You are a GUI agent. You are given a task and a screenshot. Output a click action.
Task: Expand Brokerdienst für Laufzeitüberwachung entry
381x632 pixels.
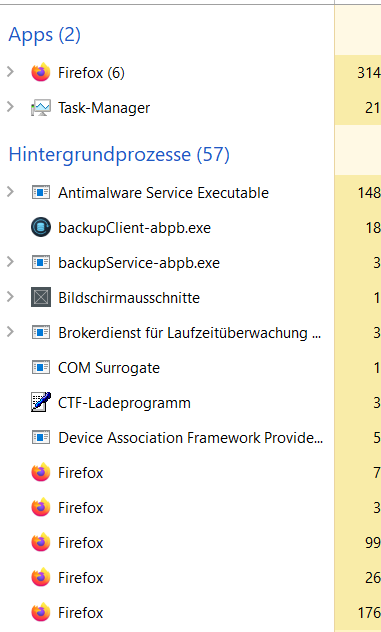point(10,332)
